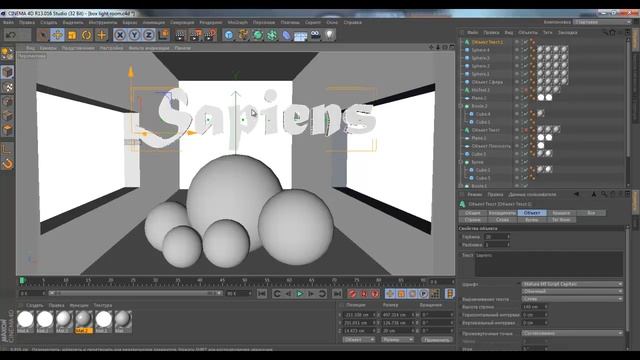This screenshot has height=360, width=640.
Task: Click the make editable icon in left palette
Action: click(x=7, y=54)
